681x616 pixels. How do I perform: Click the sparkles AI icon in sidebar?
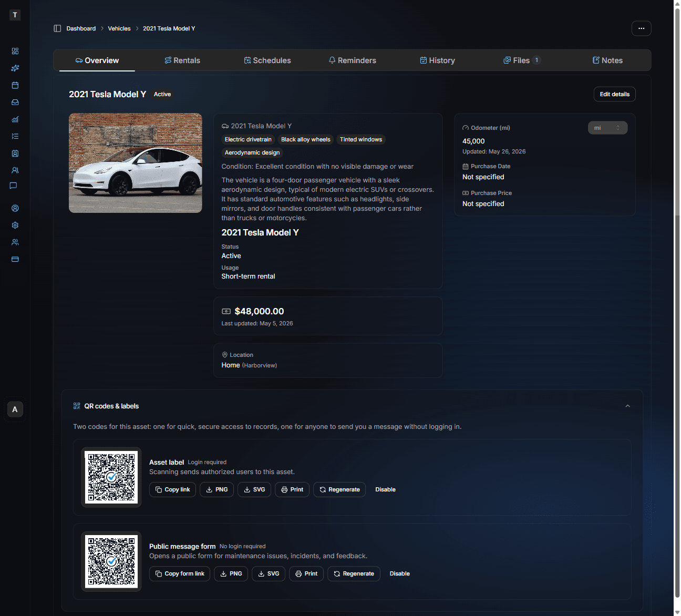coord(15,68)
